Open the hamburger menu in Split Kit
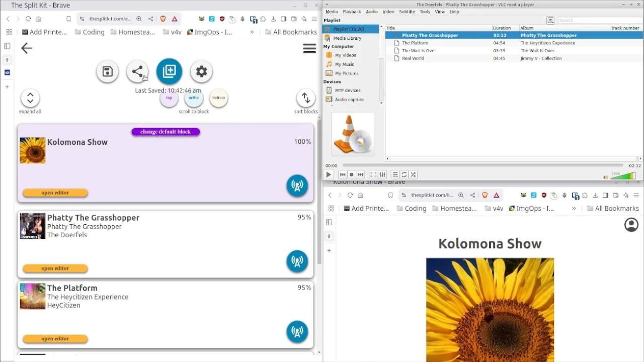The width and height of the screenshot is (644, 362). click(309, 48)
